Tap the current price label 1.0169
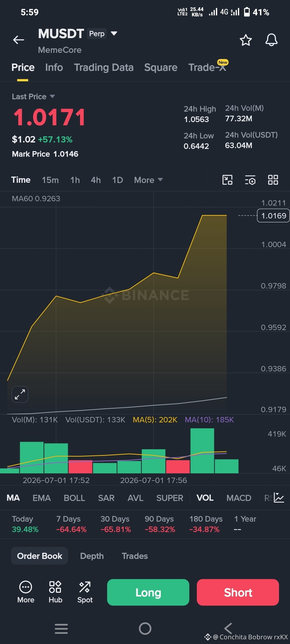Image resolution: width=290 pixels, height=644 pixels. (x=273, y=215)
